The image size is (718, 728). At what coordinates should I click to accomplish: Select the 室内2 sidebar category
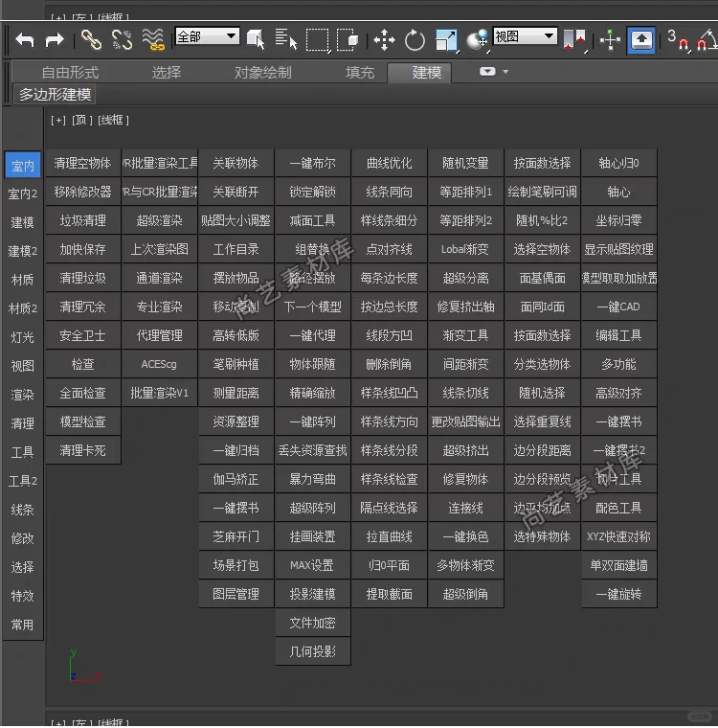point(23,193)
